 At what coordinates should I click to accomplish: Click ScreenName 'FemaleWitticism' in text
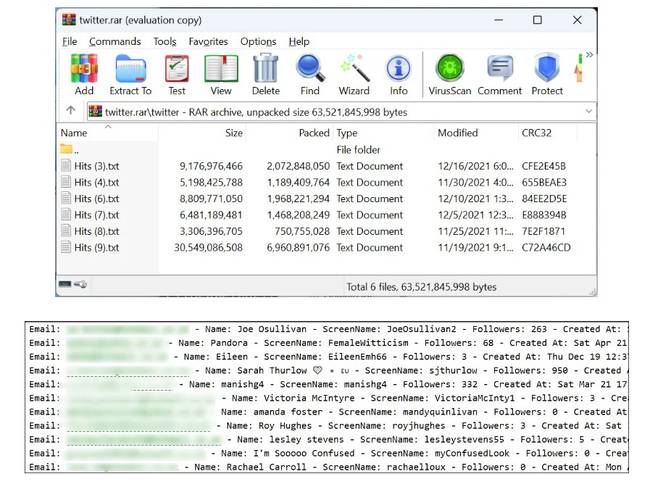(x=368, y=343)
